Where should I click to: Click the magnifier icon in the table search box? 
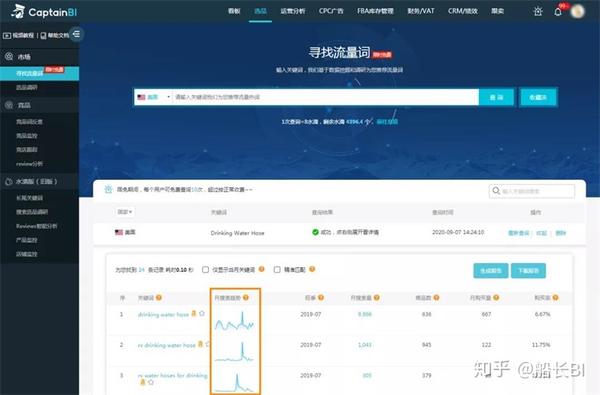[496, 191]
